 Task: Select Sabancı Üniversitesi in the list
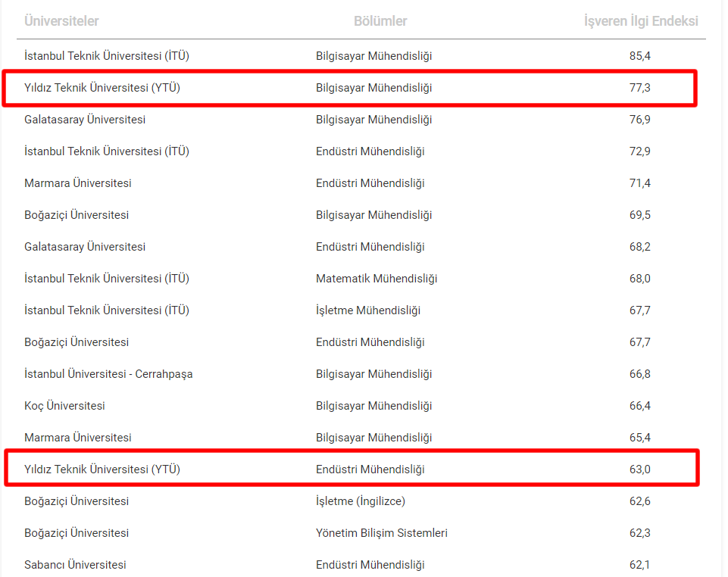[75, 565]
